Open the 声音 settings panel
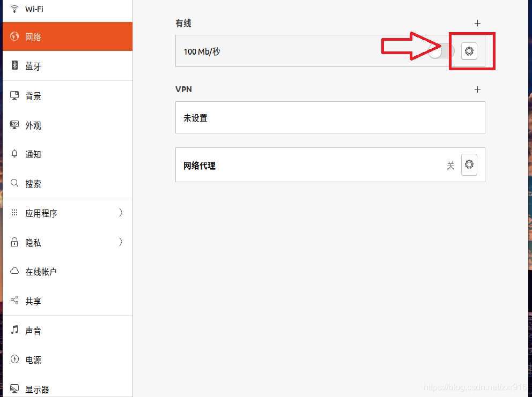This screenshot has height=397, width=532. click(68, 330)
